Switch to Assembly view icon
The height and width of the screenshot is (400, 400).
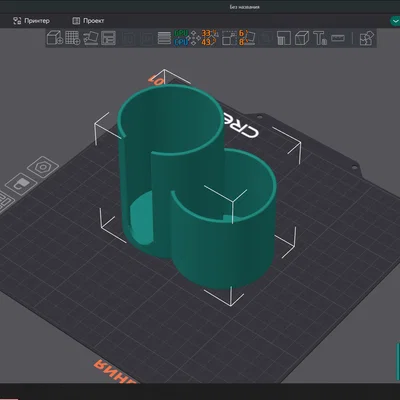367,38
